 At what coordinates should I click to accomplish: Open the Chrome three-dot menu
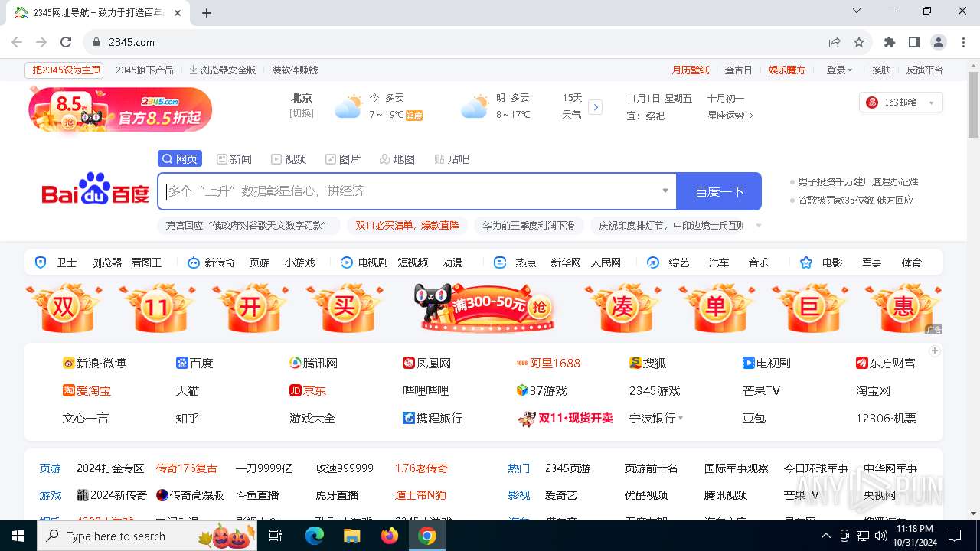pos(963,42)
